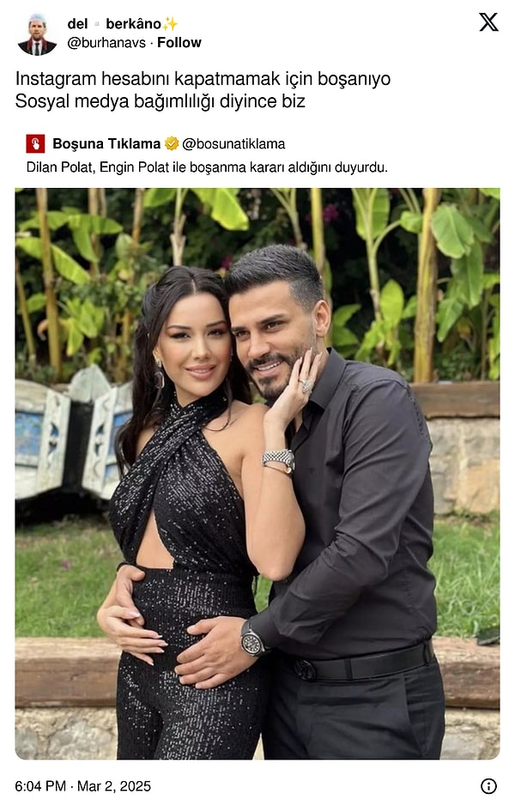
Task: Follow the @burhanavs account
Action: pyautogui.click(x=179, y=42)
